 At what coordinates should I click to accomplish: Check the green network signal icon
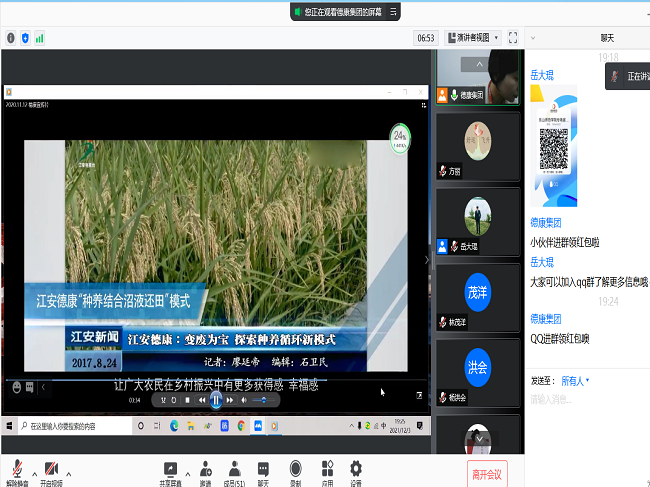tap(39, 38)
